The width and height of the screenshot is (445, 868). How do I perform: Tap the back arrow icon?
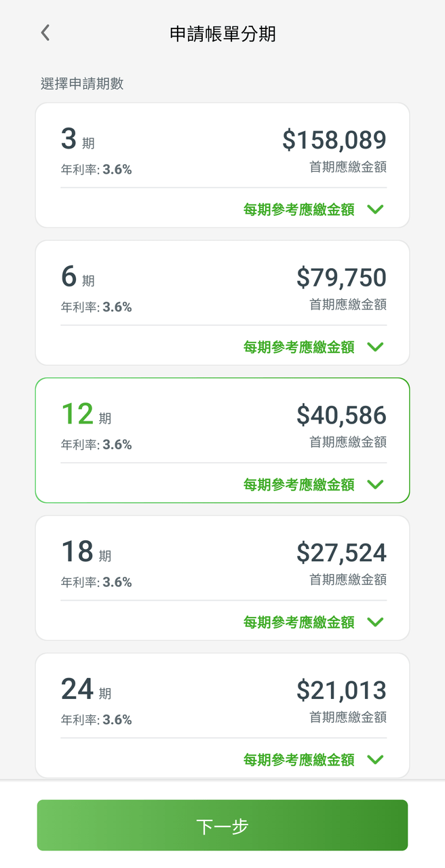click(x=44, y=33)
